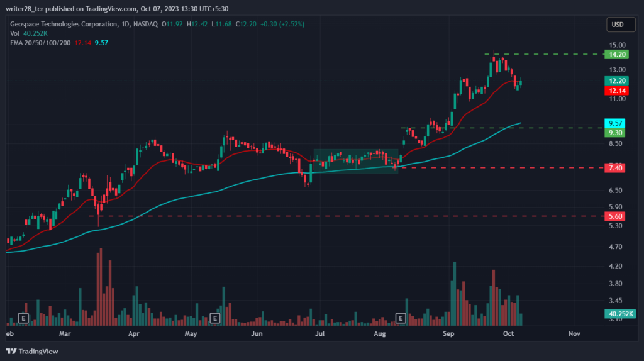644x361 pixels.
Task: Click the 8.50 price scale value
Action: pyautogui.click(x=615, y=143)
